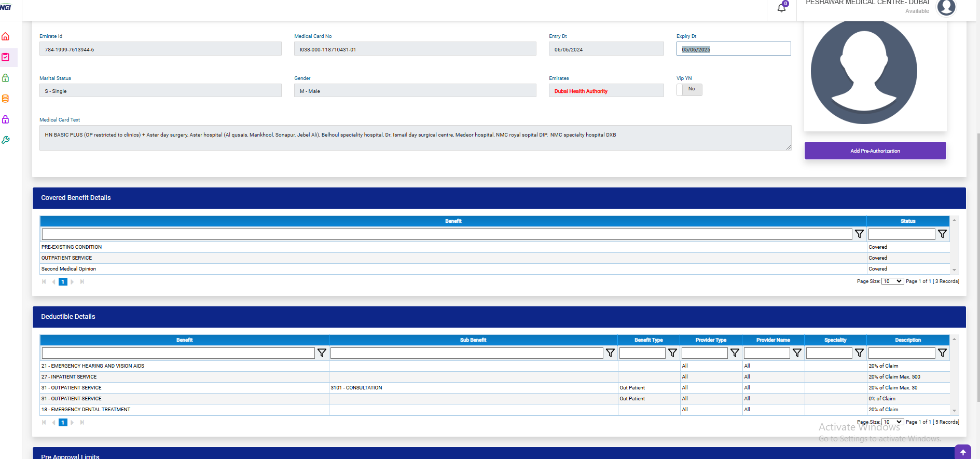This screenshot has height=459, width=980.
Task: Click filter icon for Deductible Description column
Action: (942, 353)
